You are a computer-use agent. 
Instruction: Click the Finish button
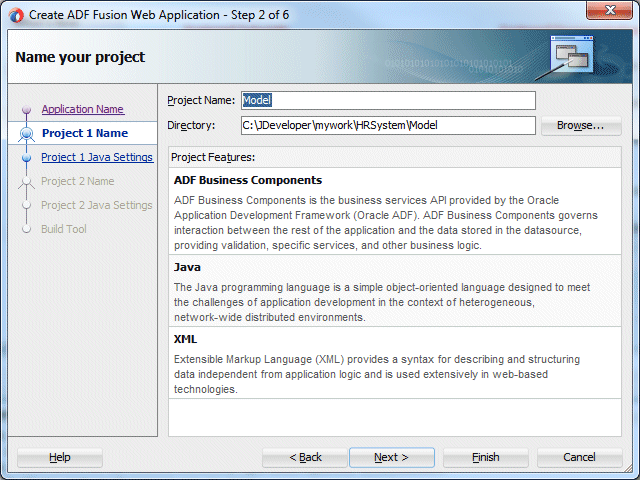486,457
